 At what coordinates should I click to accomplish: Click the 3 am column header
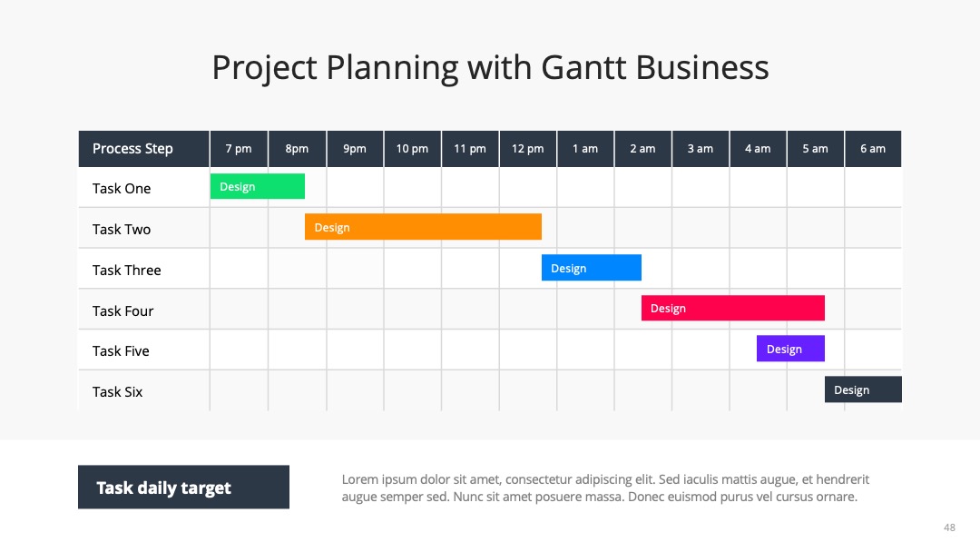click(x=701, y=149)
